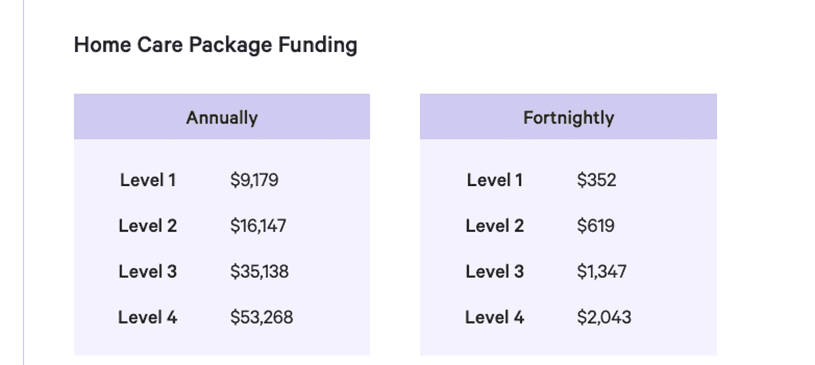Click Level 3 in Annually table

click(x=148, y=271)
